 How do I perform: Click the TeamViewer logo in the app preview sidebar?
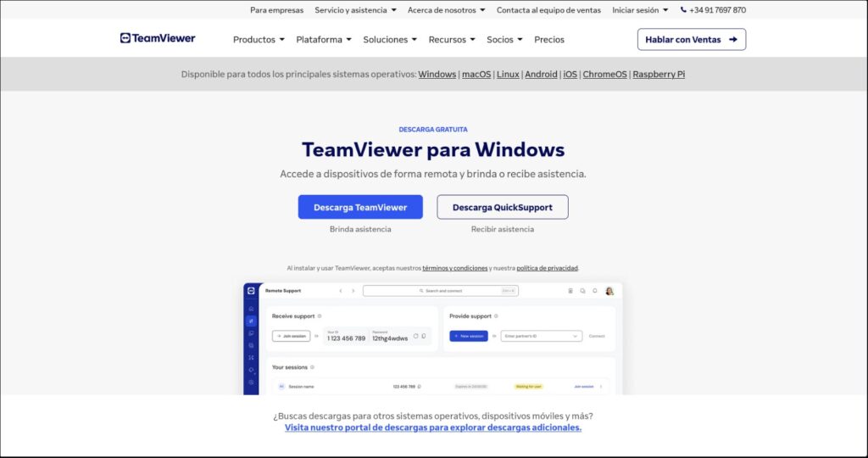(251, 291)
